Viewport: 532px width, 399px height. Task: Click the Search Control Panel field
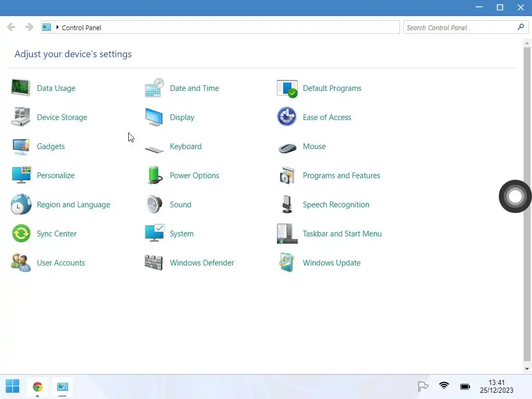465,27
